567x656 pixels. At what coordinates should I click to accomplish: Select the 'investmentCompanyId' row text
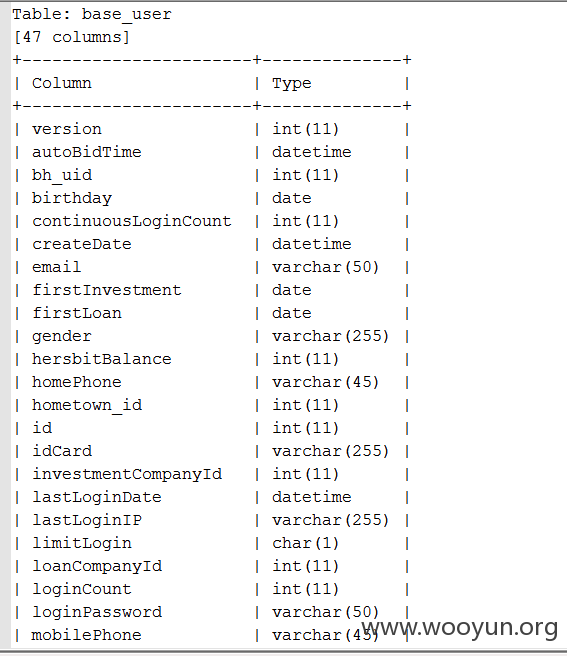click(x=127, y=474)
